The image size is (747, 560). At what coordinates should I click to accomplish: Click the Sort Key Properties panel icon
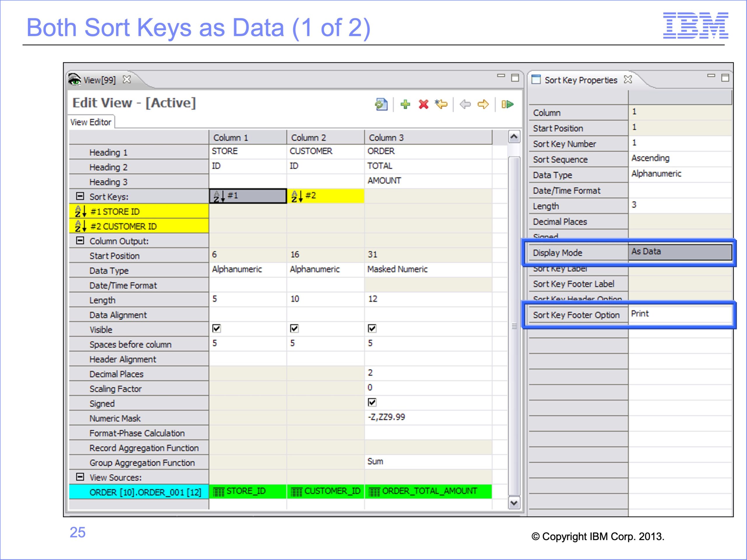point(536,80)
